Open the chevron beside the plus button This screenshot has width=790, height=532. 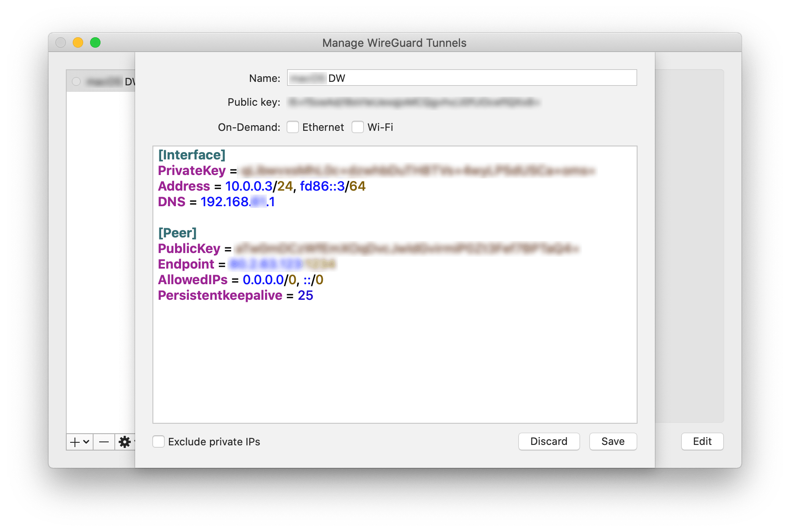[86, 442]
